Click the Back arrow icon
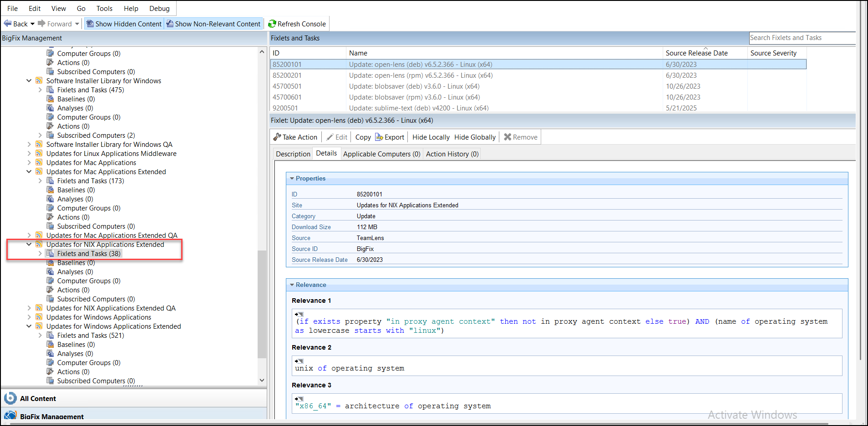868x426 pixels. (x=7, y=23)
